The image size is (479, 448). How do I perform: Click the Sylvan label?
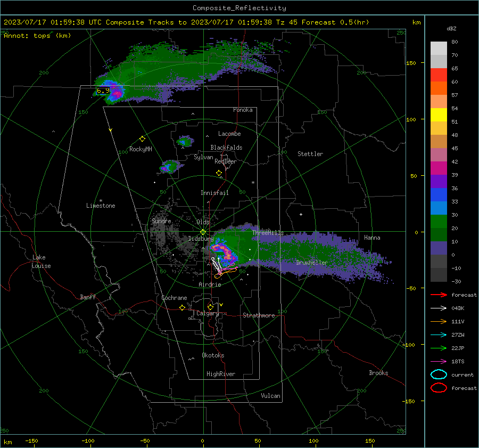point(203,157)
